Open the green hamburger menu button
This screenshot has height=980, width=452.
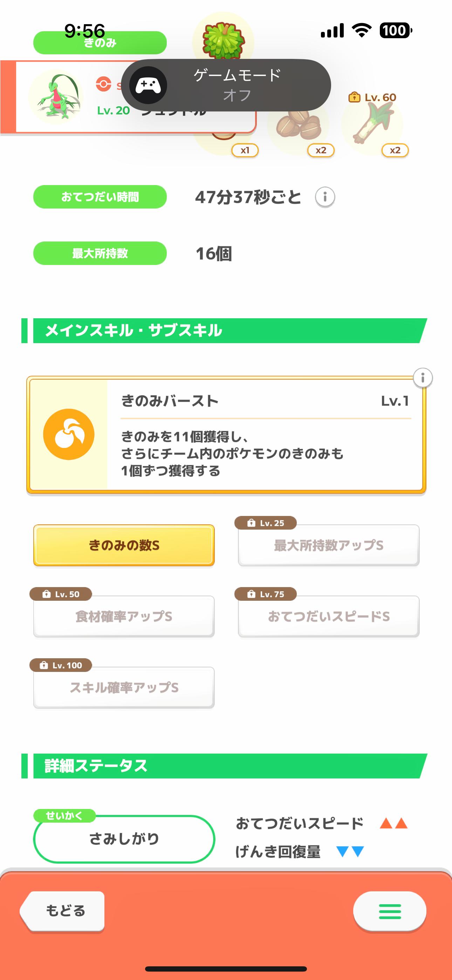[x=390, y=912]
